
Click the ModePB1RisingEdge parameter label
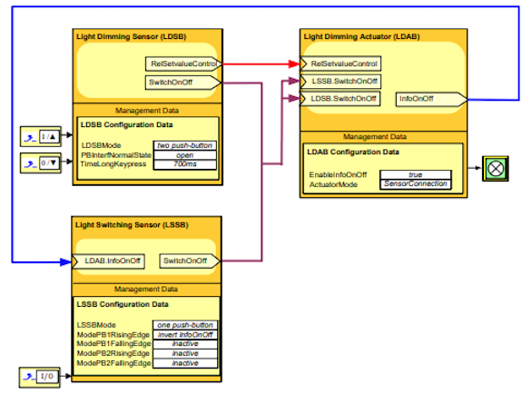(113, 335)
